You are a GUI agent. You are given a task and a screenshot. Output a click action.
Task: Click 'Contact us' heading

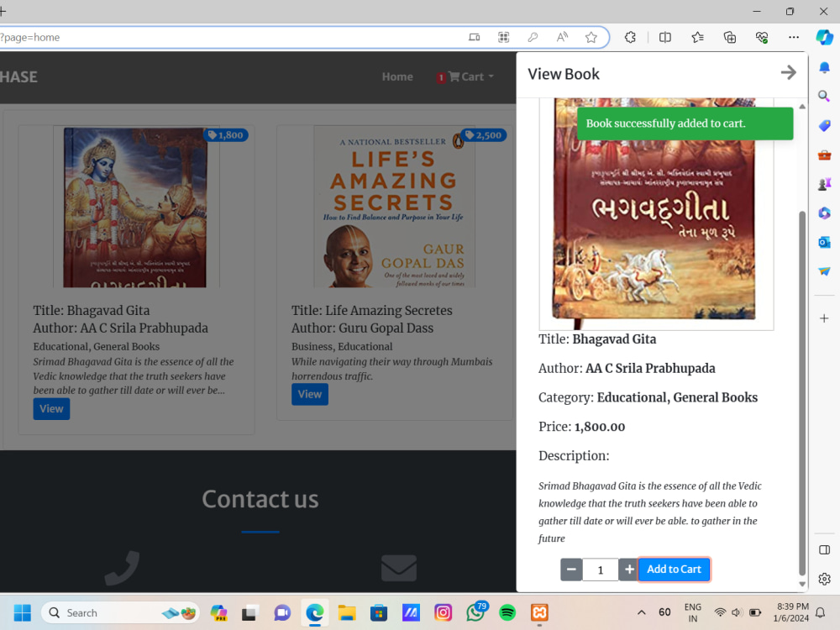[x=260, y=499]
